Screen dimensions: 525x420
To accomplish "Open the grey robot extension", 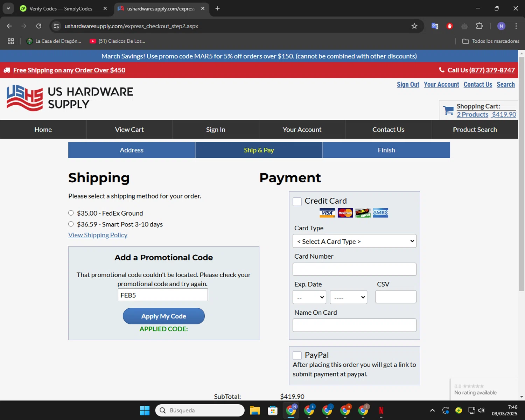I will [464, 26].
